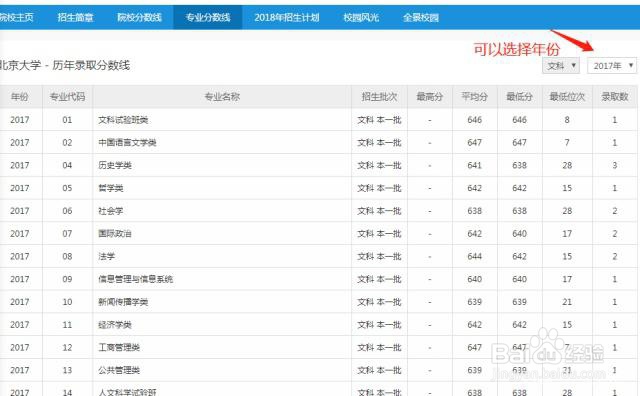This screenshot has width=640, height=396.
Task: Click major code 01 cell
Action: (67, 120)
